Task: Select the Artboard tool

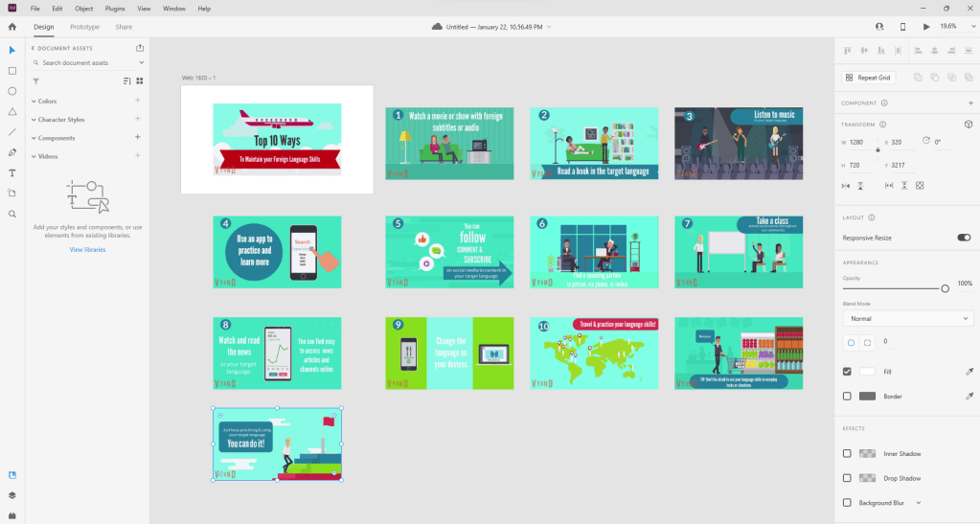Action: pyautogui.click(x=12, y=194)
